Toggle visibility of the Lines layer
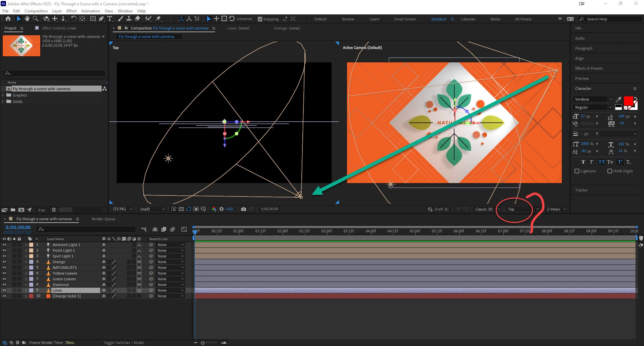This screenshot has width=644, height=346. 4,290
